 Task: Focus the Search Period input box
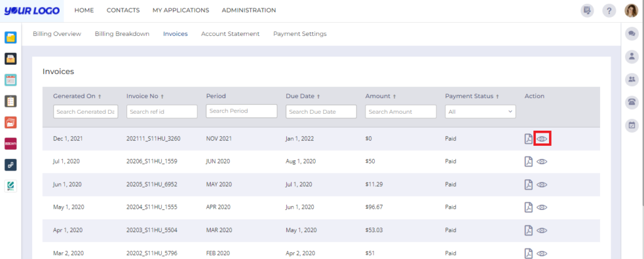241,111
